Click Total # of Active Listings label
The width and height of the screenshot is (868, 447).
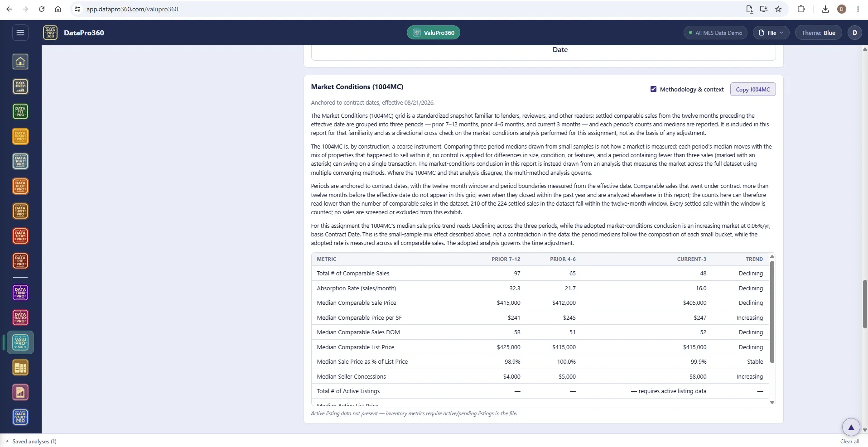(348, 391)
